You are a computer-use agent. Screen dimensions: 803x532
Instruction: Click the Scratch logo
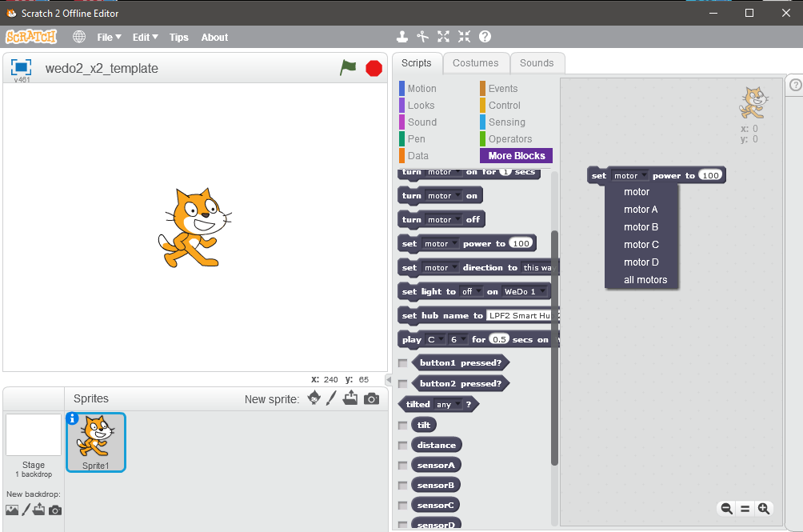tap(31, 37)
